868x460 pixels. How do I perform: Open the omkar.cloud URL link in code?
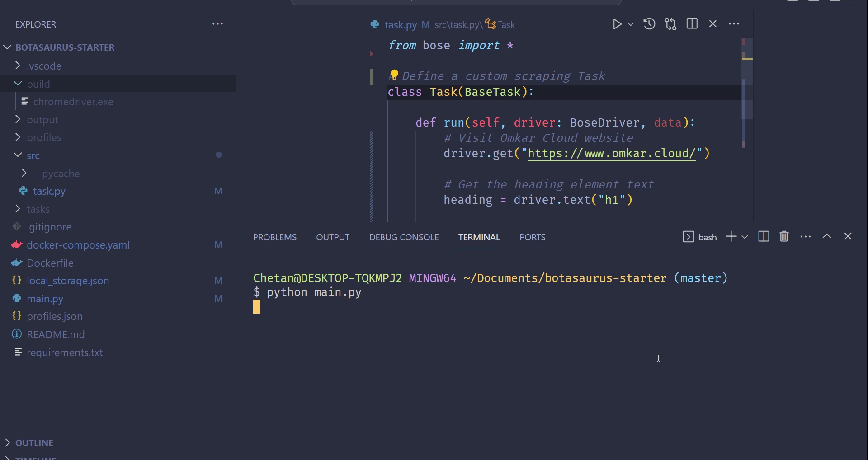coord(612,154)
